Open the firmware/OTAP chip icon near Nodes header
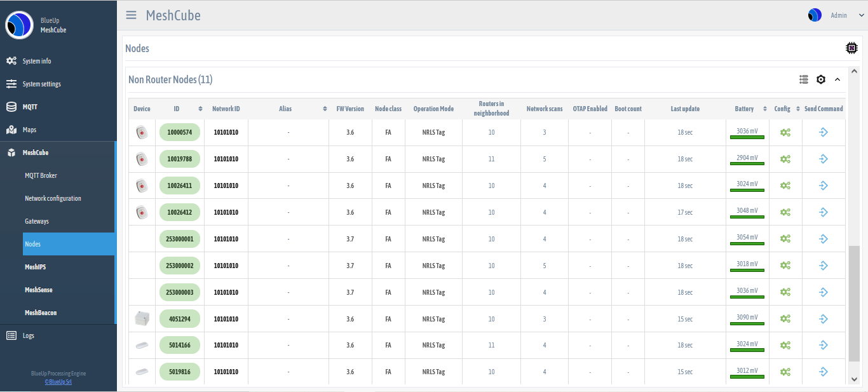Screen dimensions: 868x392 click(x=851, y=48)
